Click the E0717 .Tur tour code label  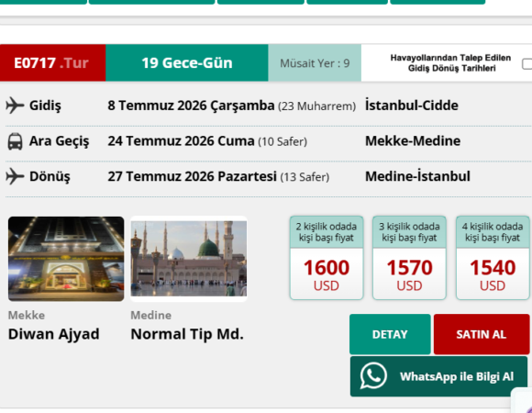point(52,62)
